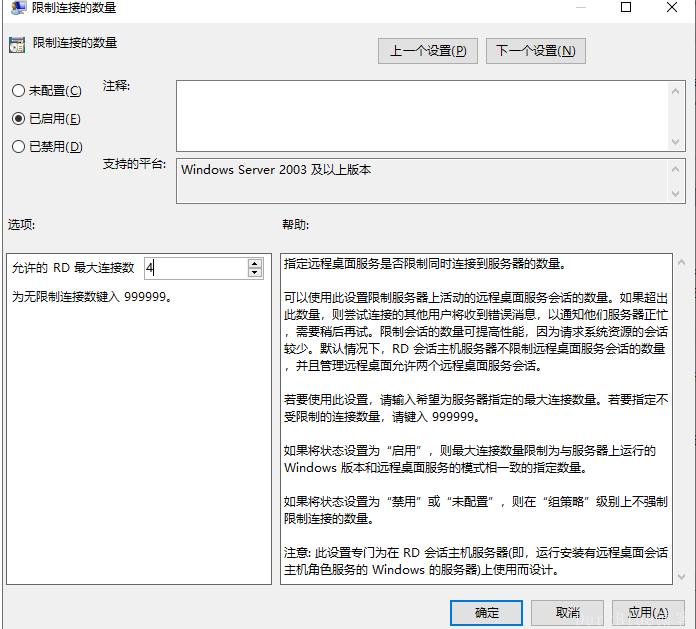Click the '帮助:' section label
Screen dimensions: 696x629
(x=296, y=225)
